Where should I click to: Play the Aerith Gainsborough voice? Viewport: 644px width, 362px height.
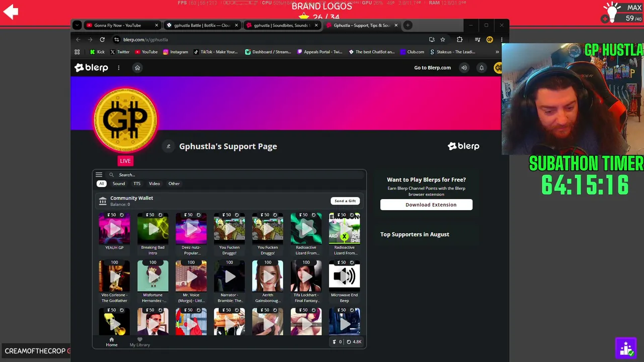268,277
